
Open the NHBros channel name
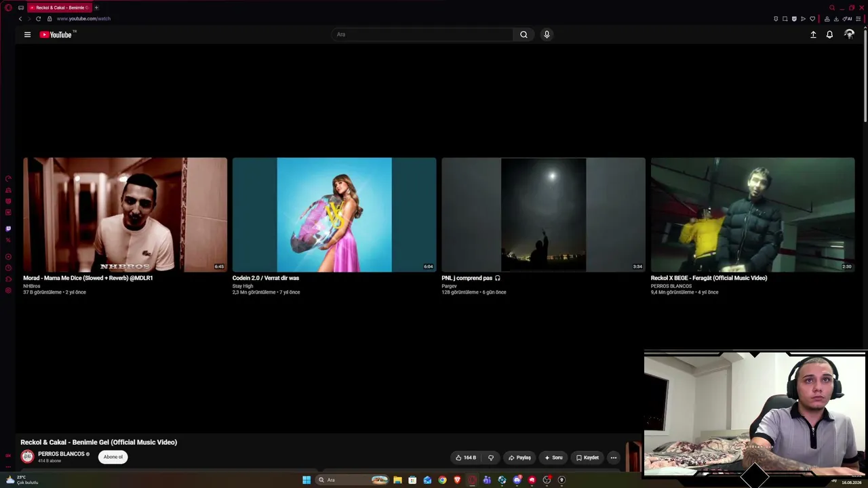tap(31, 286)
